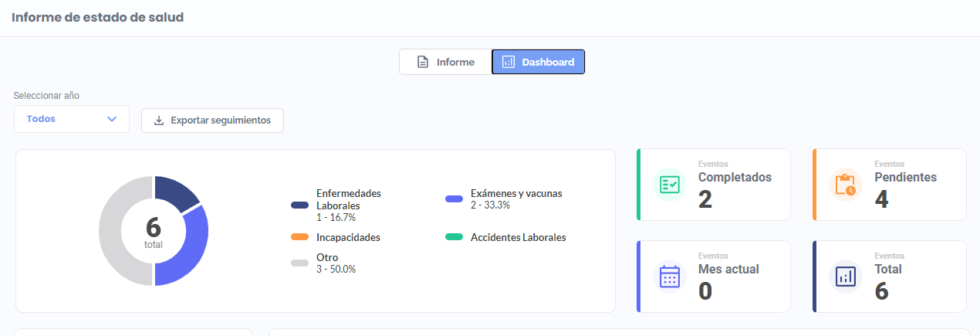980x336 pixels.
Task: Click the 6 total donut center
Action: (154, 231)
